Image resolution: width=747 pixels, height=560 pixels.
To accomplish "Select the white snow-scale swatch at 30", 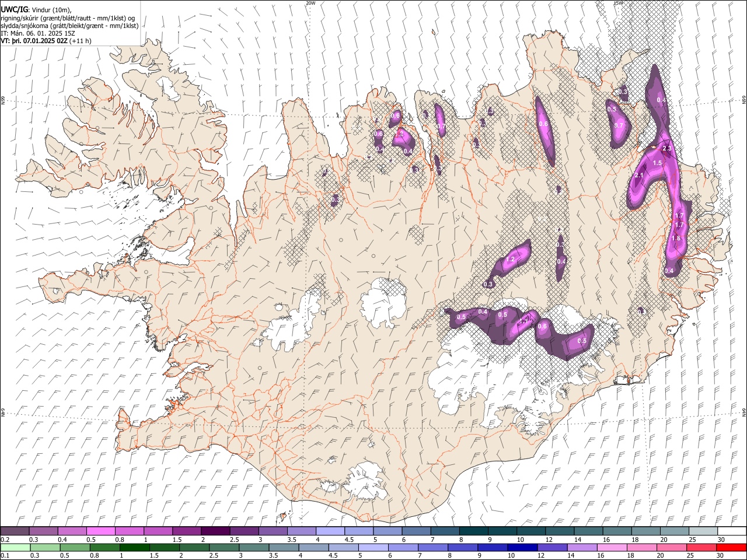I will (731, 531).
